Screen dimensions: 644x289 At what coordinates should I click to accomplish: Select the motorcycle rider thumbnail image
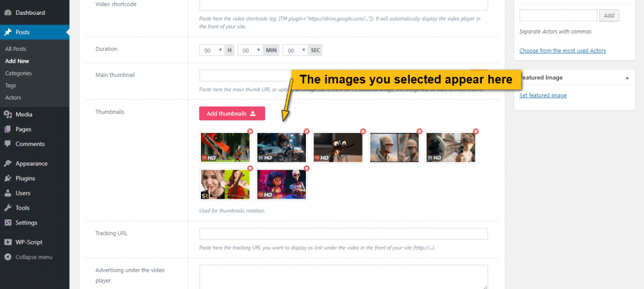[x=281, y=147]
